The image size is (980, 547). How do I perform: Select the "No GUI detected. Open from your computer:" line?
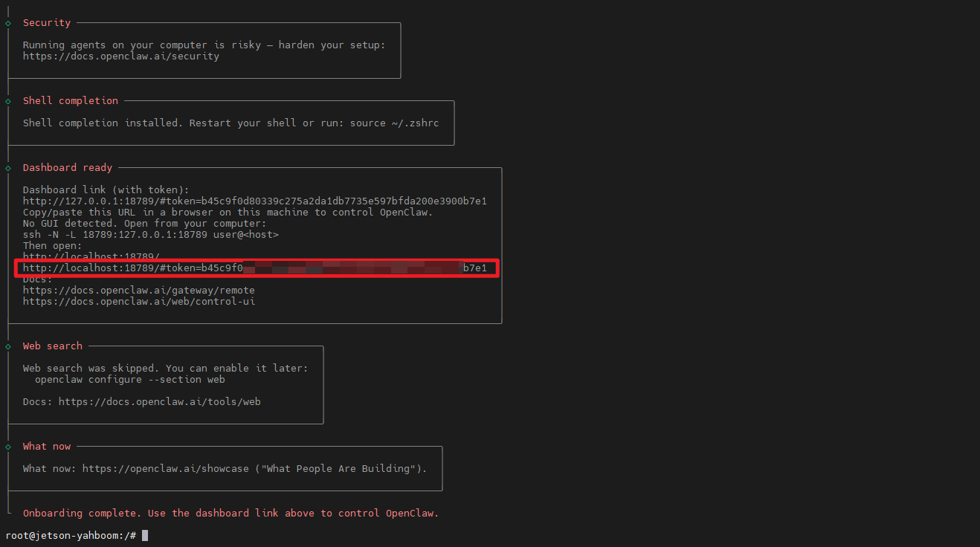pyautogui.click(x=145, y=224)
